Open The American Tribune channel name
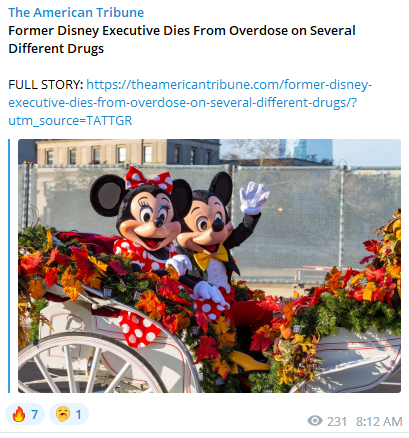409x438 pixels. (76, 13)
